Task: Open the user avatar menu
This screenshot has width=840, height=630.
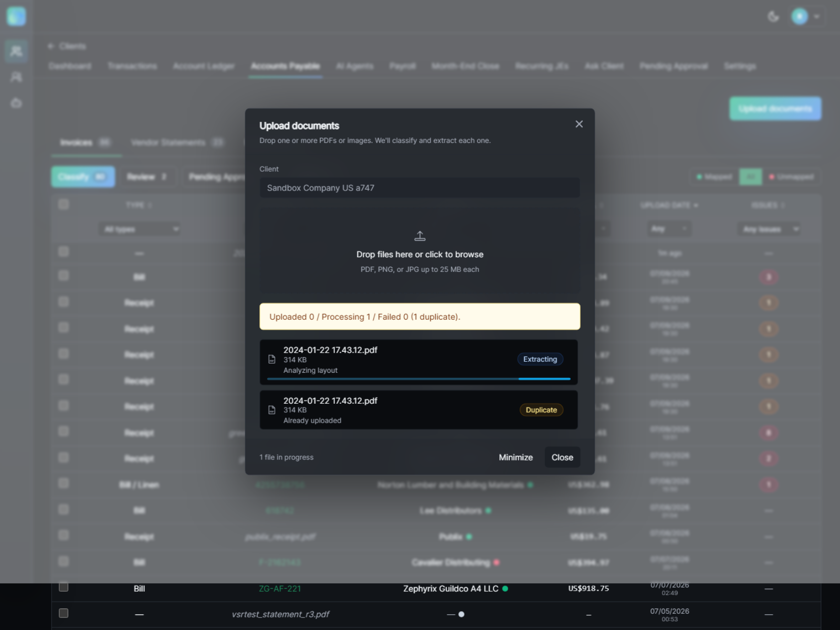Action: [805, 17]
